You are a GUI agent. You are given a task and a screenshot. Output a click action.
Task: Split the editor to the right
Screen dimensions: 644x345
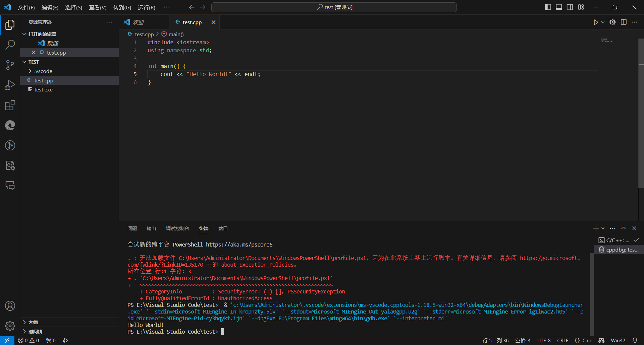[x=624, y=22]
